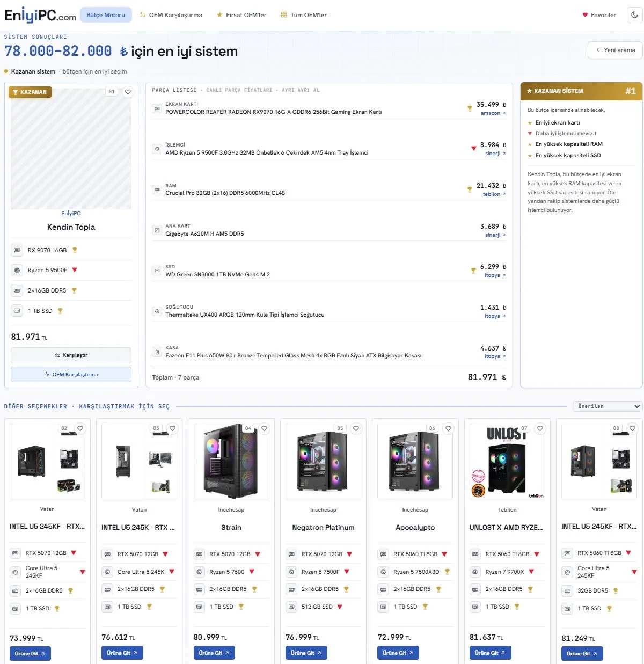Click Ürüne Git for Negatron Platinum

(x=306, y=653)
